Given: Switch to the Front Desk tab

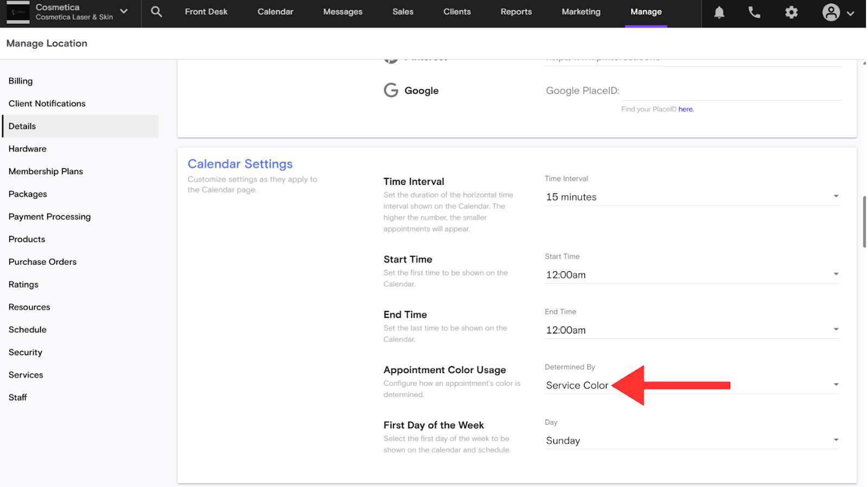Looking at the screenshot, I should click(206, 12).
